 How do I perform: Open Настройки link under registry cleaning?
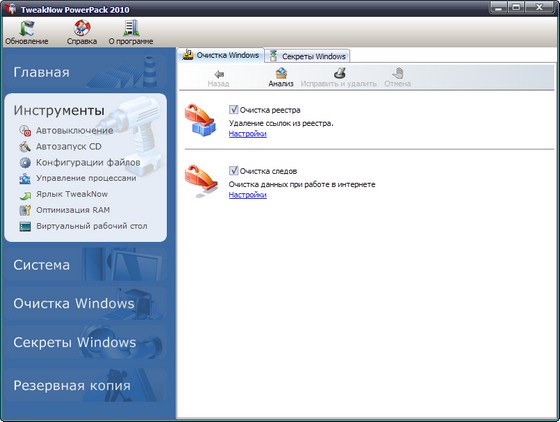(248, 134)
